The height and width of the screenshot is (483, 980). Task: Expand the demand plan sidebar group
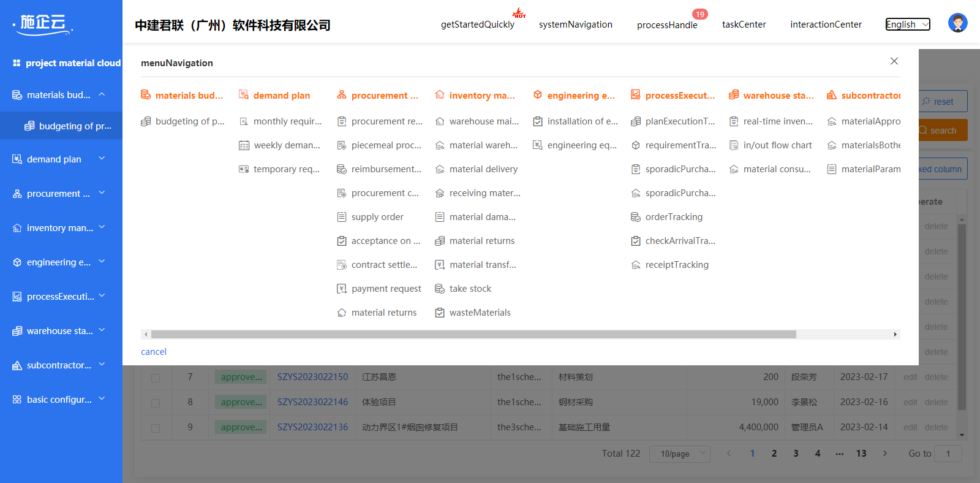[102, 158]
